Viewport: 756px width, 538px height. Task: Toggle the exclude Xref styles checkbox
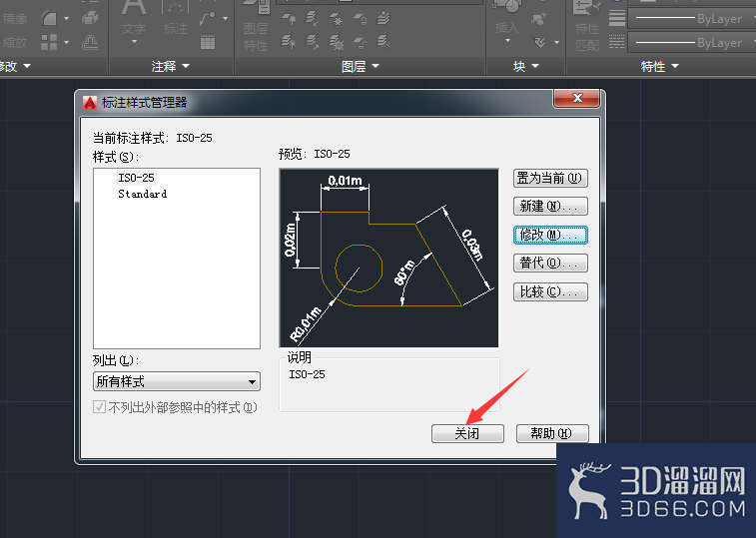coord(99,407)
